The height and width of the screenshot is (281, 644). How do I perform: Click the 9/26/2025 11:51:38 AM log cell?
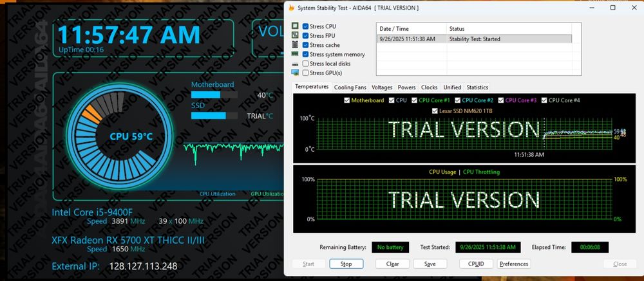coord(408,39)
